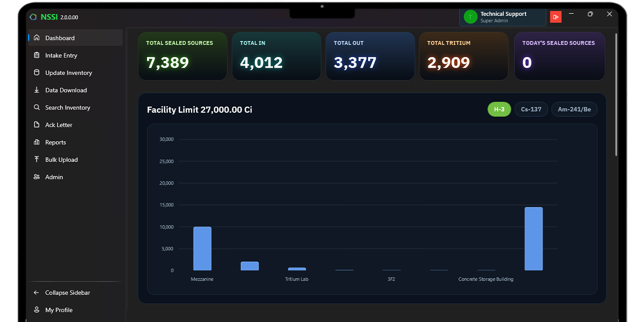Navigate to Search Inventory
644x322 pixels.
76,107
